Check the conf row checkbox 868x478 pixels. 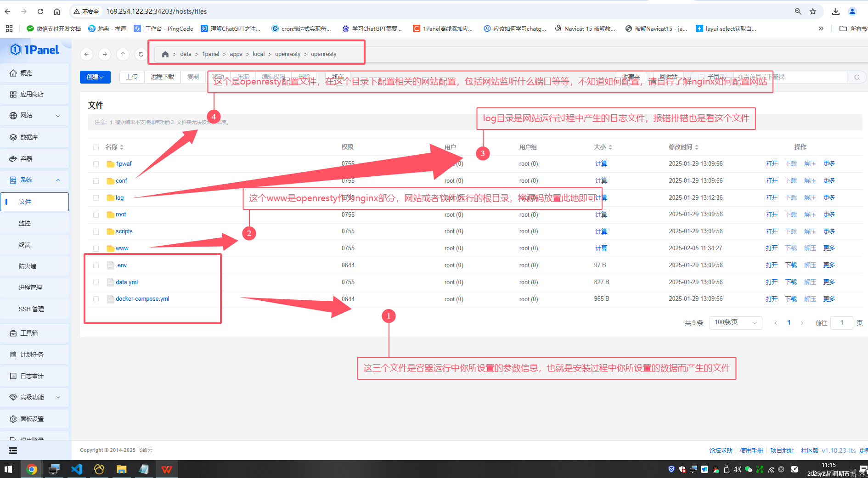96,181
